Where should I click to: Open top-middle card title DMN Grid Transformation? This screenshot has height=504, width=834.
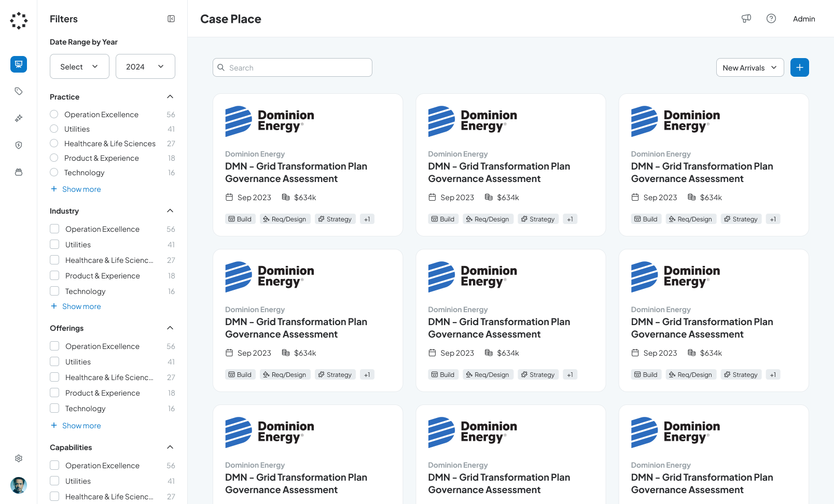pyautogui.click(x=499, y=172)
